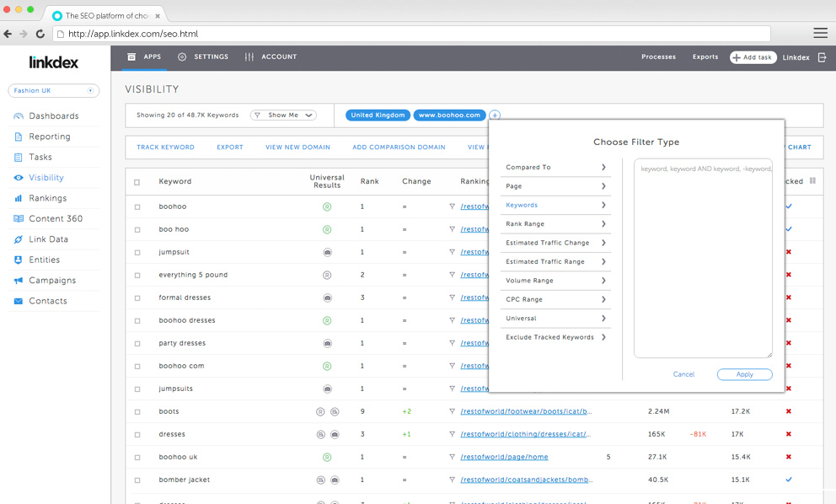Check the boo hoo keyword row
This screenshot has height=504, width=836.
click(137, 230)
